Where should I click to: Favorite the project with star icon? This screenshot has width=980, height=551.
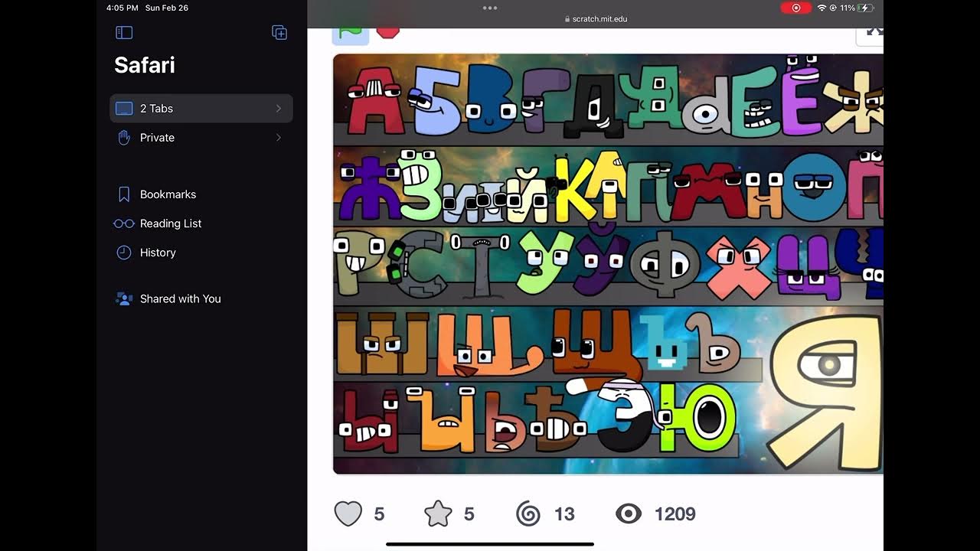point(438,514)
